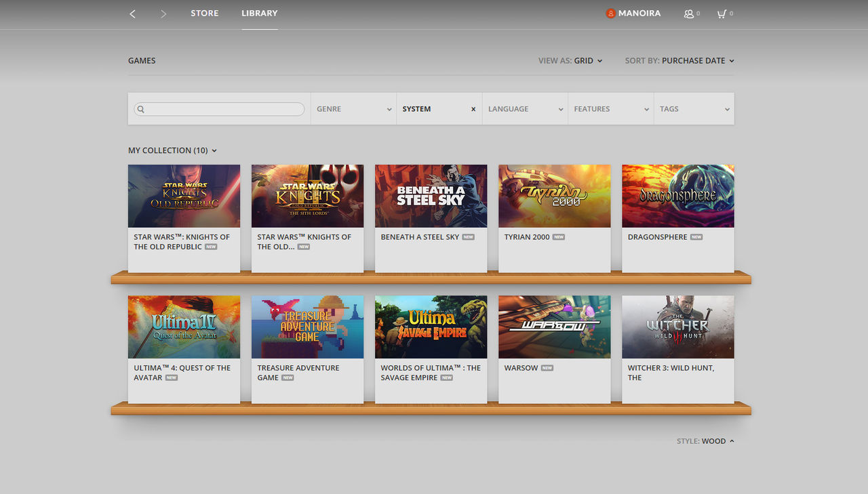Switch to the Store tab
Viewport: 868px width, 494px height.
point(205,13)
